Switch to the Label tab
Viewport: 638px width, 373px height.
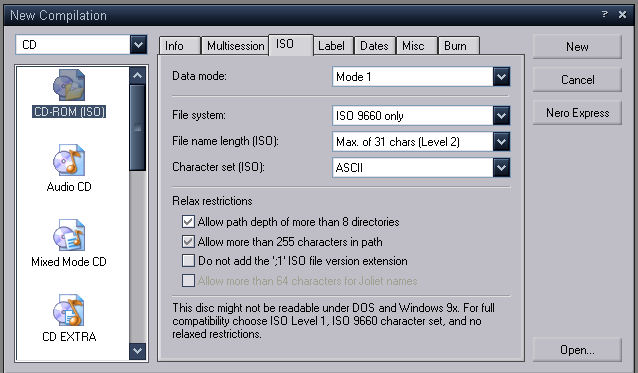click(333, 46)
